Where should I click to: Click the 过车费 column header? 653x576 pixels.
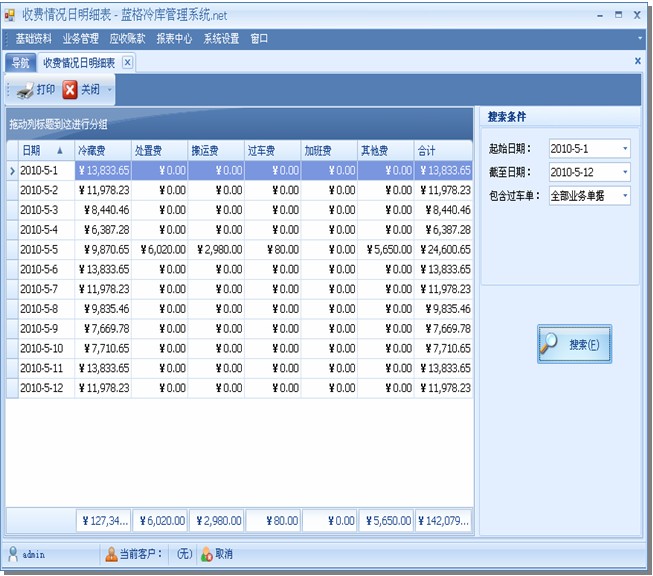[273, 150]
